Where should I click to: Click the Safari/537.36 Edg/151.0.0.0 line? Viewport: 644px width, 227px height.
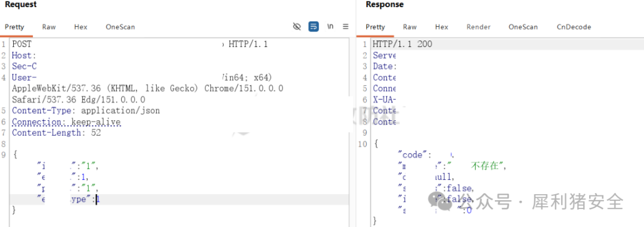[x=79, y=99]
